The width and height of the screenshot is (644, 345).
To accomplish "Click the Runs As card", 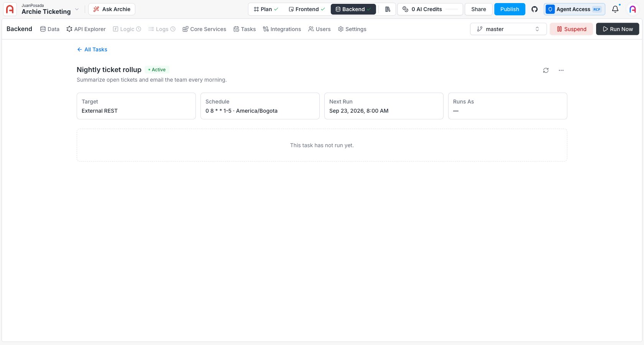I will tap(508, 106).
